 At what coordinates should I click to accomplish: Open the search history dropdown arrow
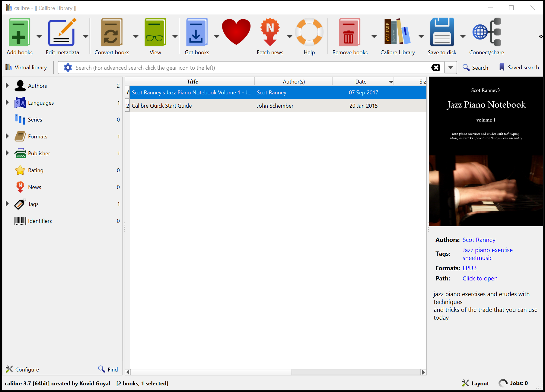point(451,68)
